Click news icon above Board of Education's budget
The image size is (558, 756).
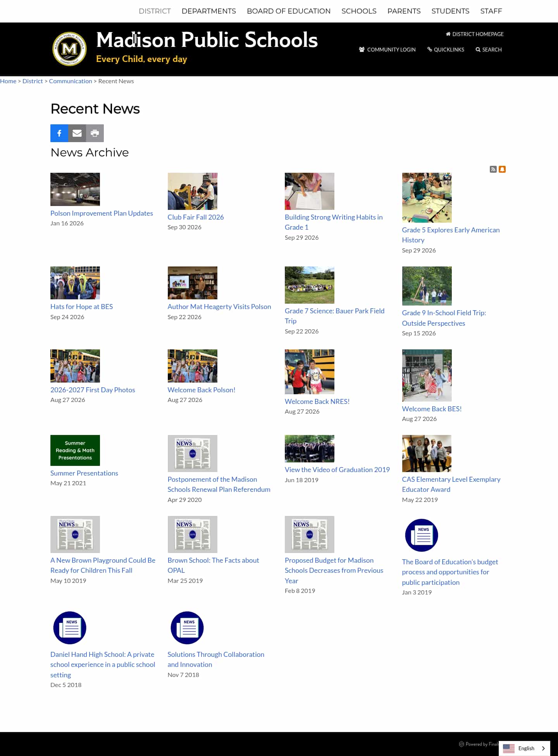(422, 535)
